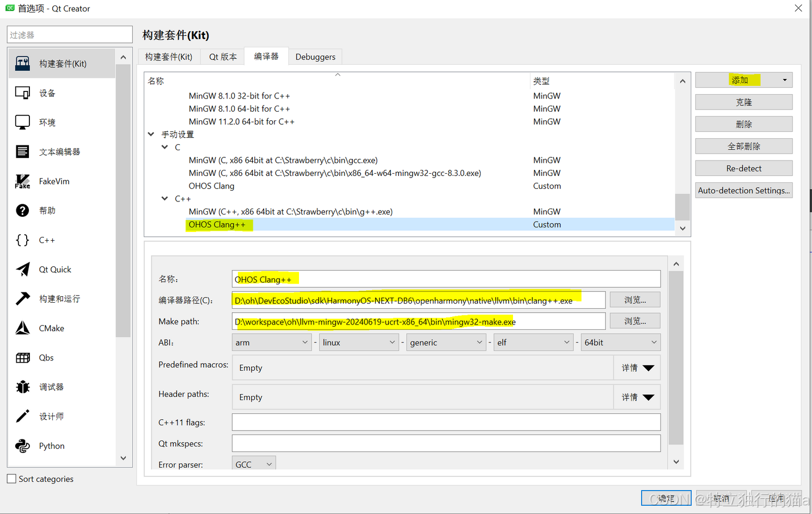
Task: Click the Qt Creator logo in the title bar
Action: coord(10,8)
